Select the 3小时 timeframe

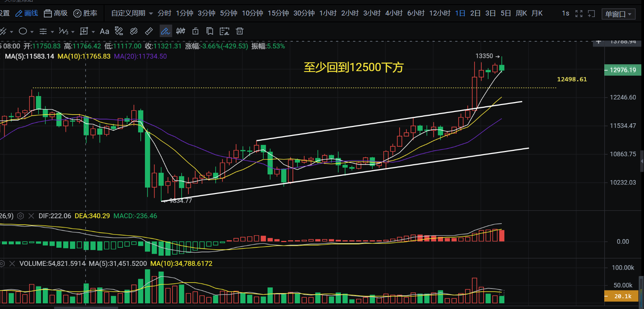372,13
